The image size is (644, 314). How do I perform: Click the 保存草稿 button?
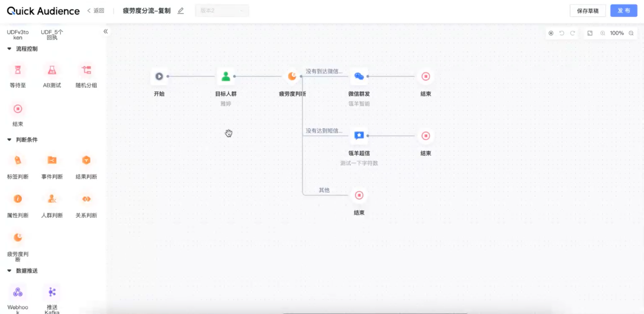tap(588, 11)
